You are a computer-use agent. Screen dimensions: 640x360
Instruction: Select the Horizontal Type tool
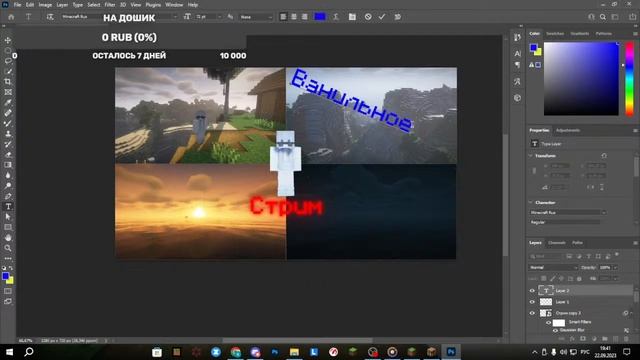[8, 207]
